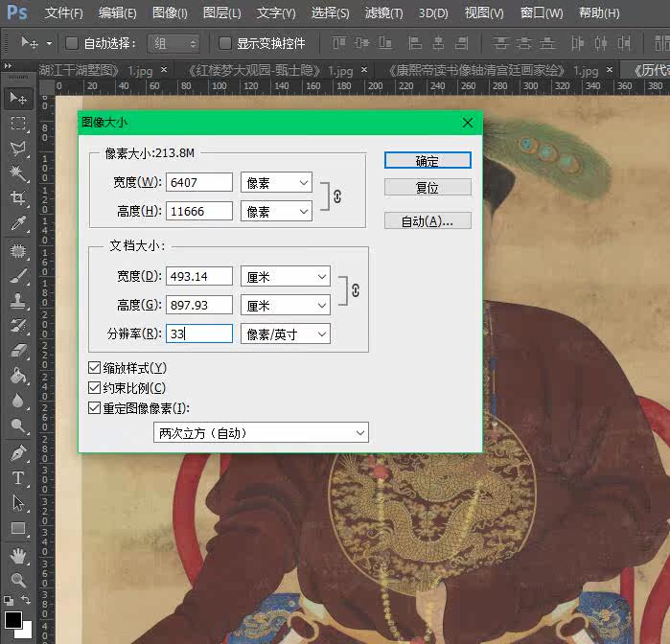Reset default foreground and background colors
670x644 pixels.
coord(8,601)
